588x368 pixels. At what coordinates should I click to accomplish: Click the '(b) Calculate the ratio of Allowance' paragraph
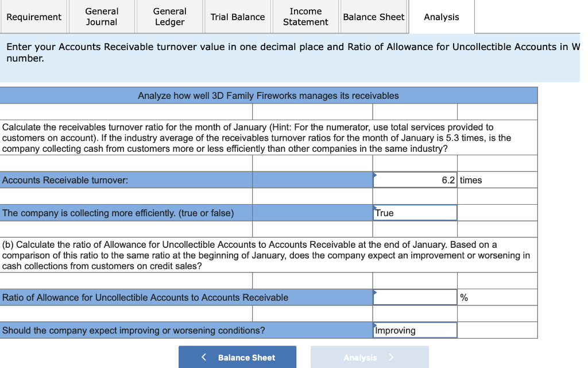point(266,255)
